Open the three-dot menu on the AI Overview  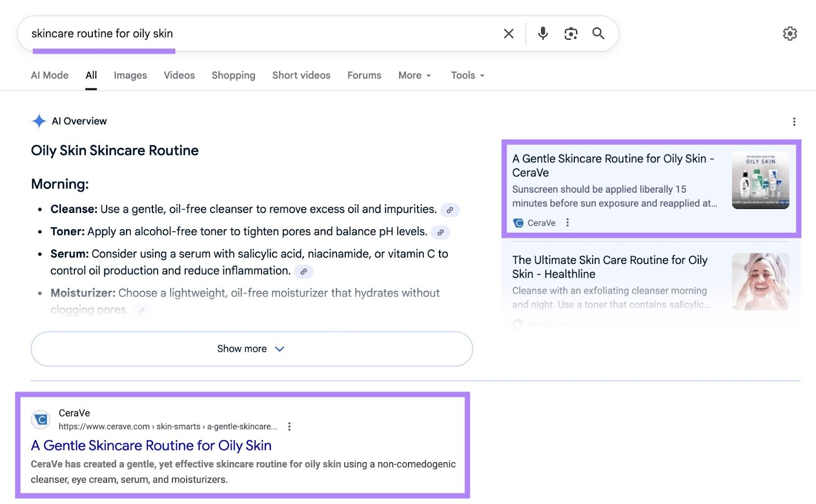point(794,121)
